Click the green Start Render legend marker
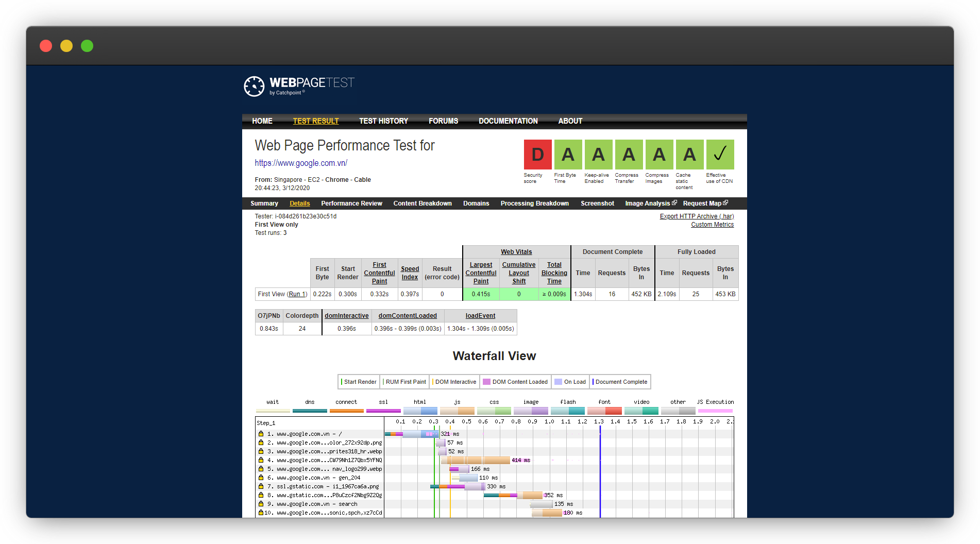This screenshot has height=544, width=980. [342, 382]
